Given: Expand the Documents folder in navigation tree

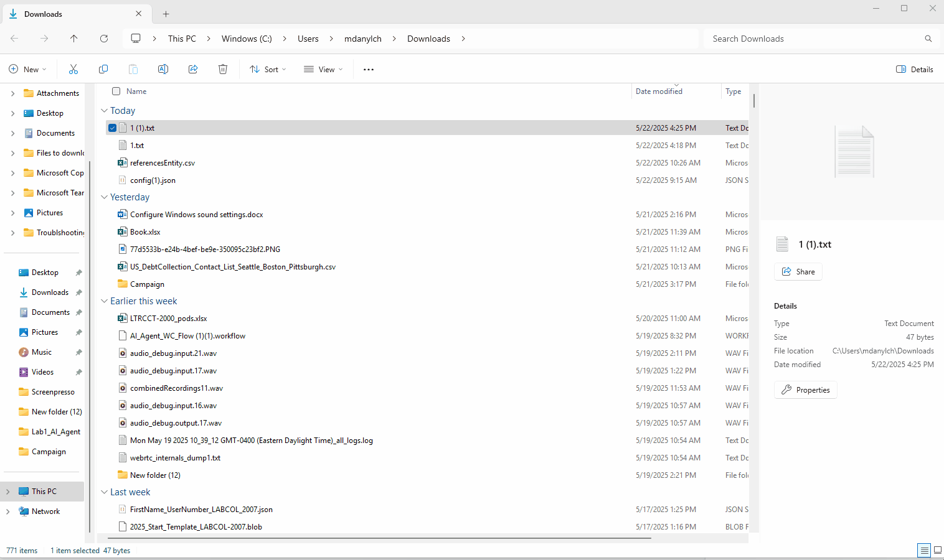Looking at the screenshot, I should coord(12,133).
